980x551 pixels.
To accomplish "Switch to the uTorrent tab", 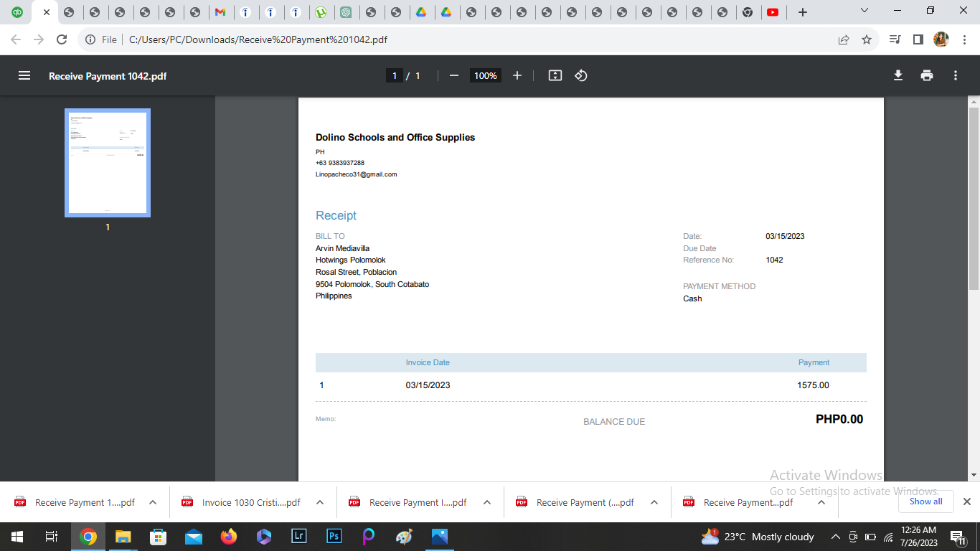I will (321, 12).
